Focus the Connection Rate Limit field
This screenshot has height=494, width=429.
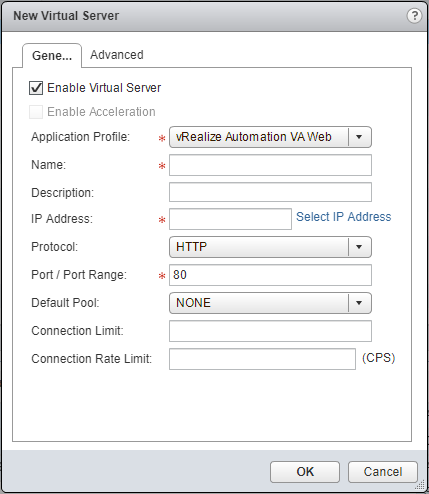tap(262, 359)
